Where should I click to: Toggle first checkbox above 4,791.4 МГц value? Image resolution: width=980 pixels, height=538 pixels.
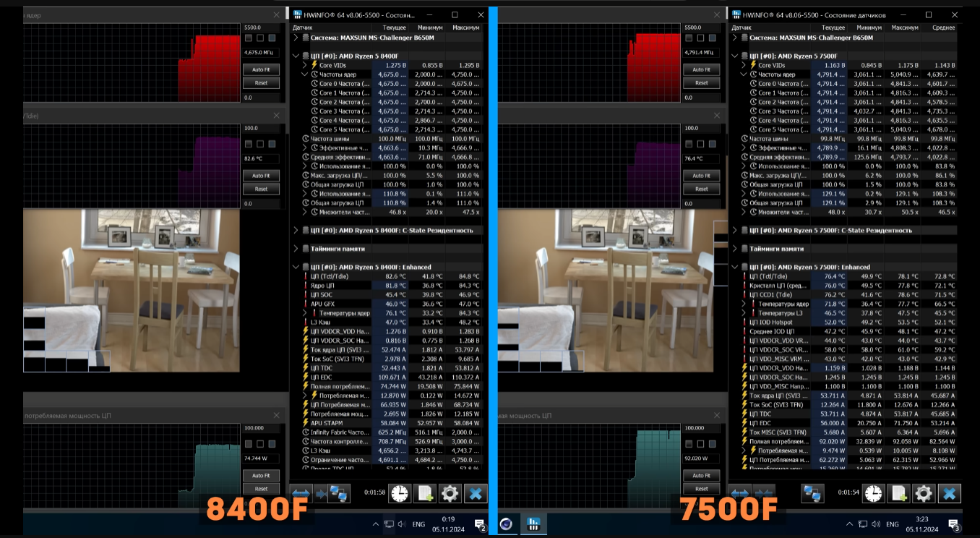[x=689, y=38]
